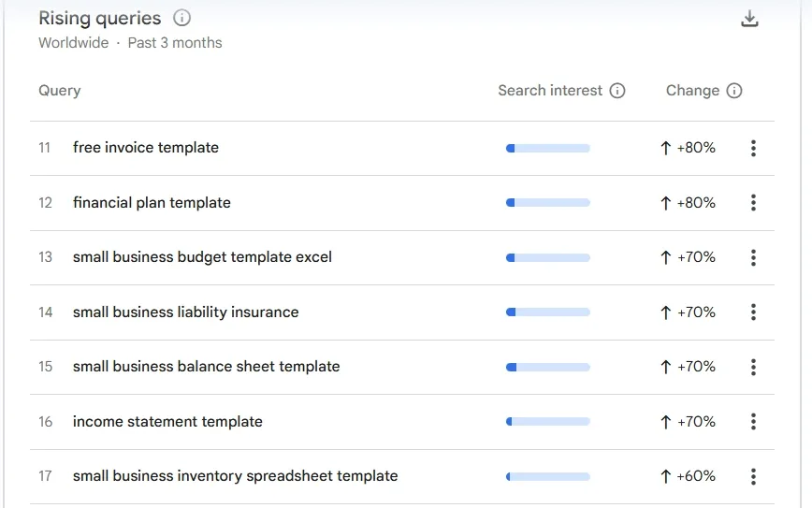The image size is (812, 508).
Task: Open more options for income statement template
Action: click(753, 422)
